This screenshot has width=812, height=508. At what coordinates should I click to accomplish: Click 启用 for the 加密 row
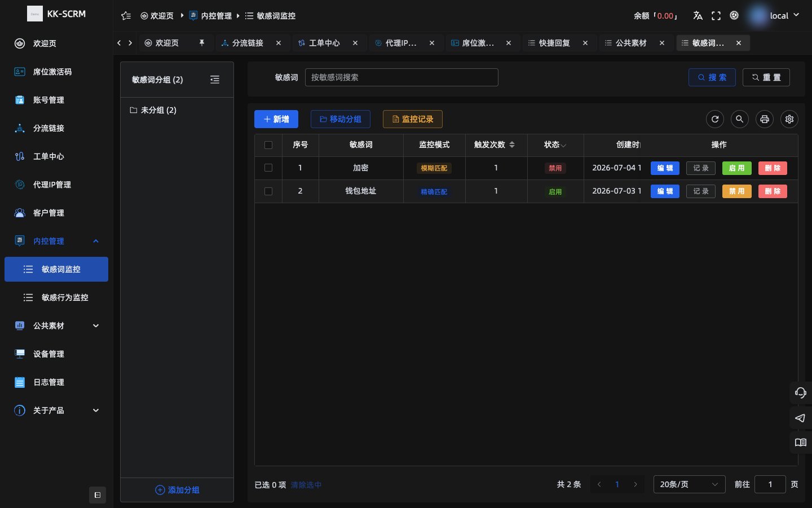point(737,168)
